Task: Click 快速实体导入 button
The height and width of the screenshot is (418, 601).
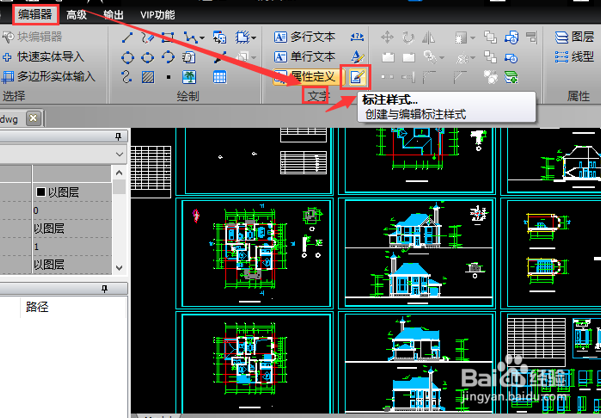Action: (43, 57)
